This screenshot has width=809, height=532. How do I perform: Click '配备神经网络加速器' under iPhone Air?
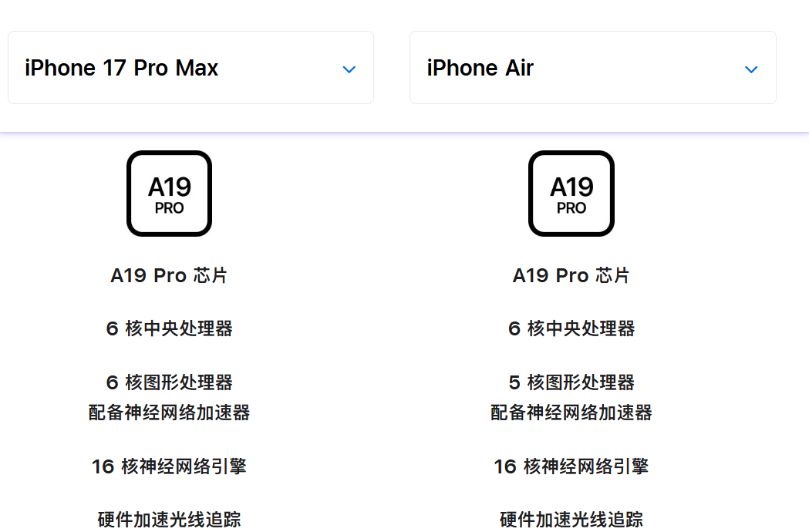pyautogui.click(x=571, y=412)
